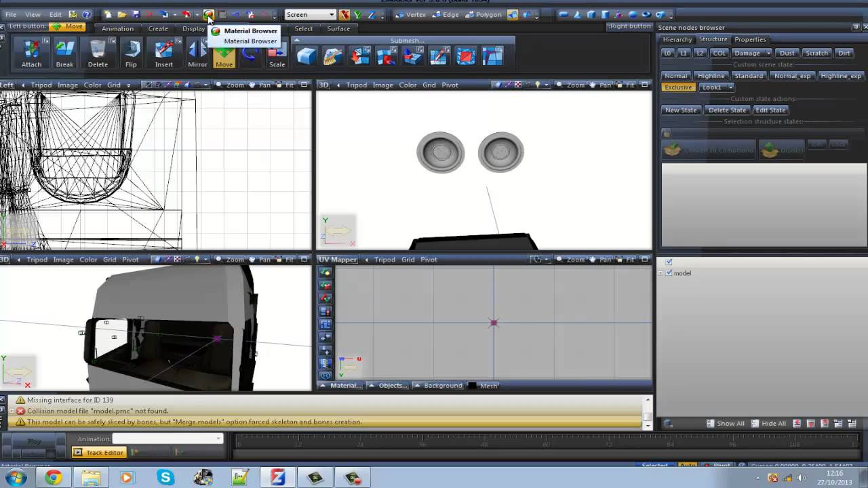The image size is (868, 488).
Task: Select the cone primitive icon
Action: pyautogui.click(x=577, y=14)
